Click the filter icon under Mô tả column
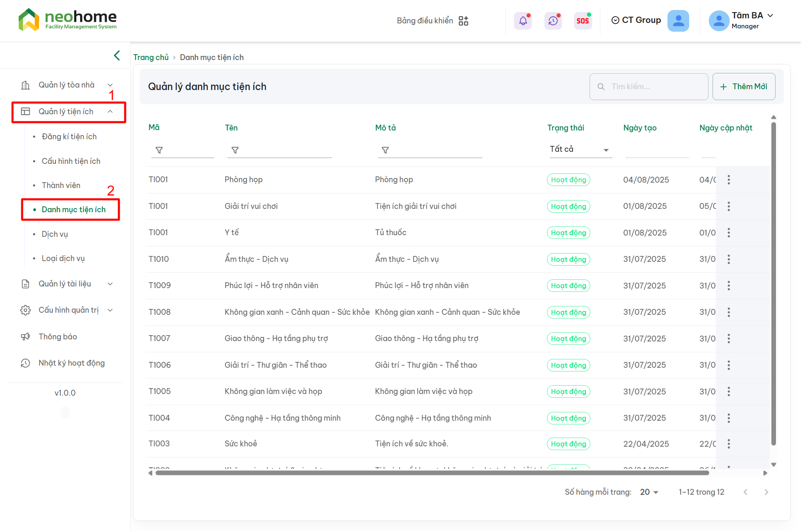The height and width of the screenshot is (532, 801). [x=385, y=150]
